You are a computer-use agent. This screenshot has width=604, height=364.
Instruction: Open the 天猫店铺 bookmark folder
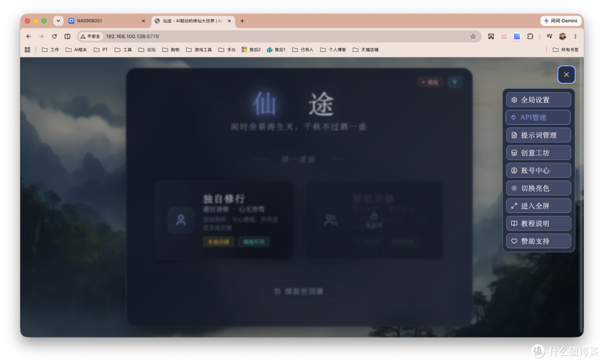(x=366, y=50)
